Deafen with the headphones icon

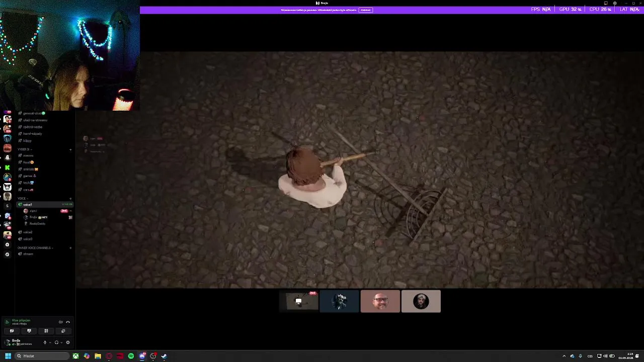[x=56, y=342]
